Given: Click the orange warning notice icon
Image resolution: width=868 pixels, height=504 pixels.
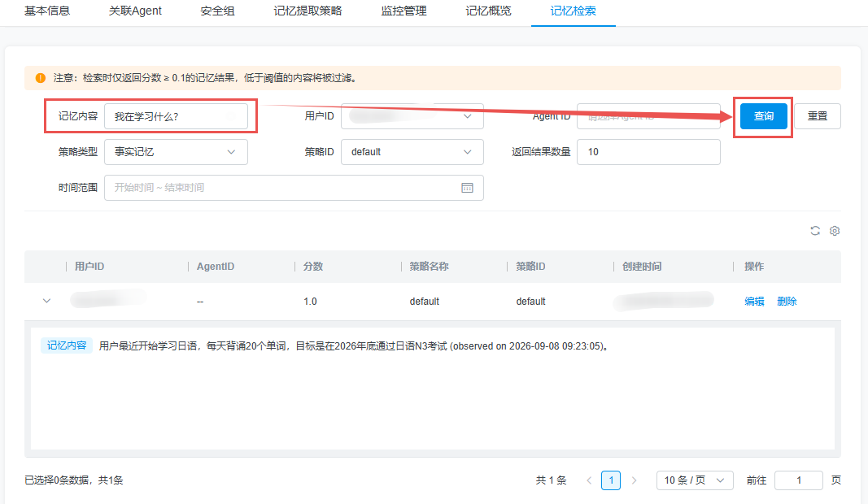Looking at the screenshot, I should [x=41, y=78].
